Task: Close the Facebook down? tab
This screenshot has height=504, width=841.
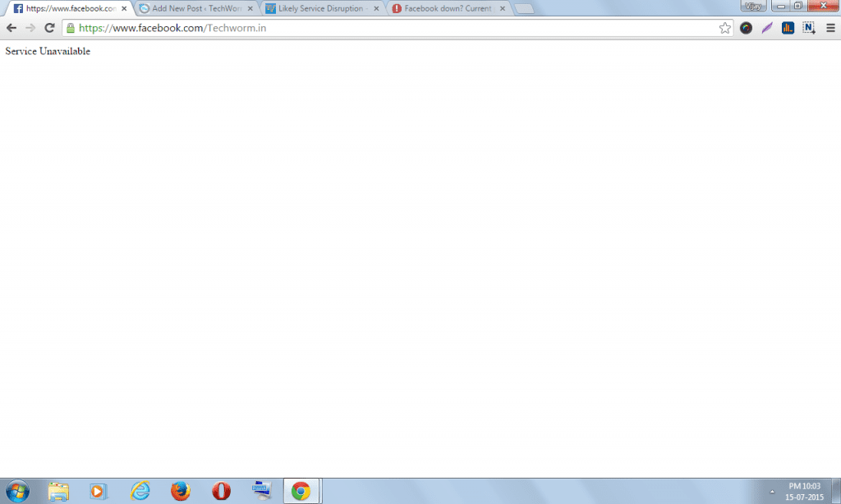Action: click(x=503, y=8)
